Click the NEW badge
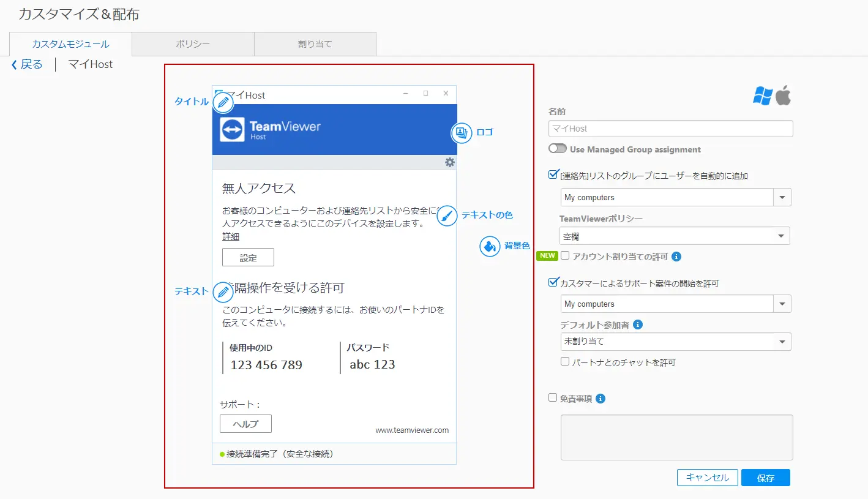Screen dimensions: 868x499 [547, 255]
